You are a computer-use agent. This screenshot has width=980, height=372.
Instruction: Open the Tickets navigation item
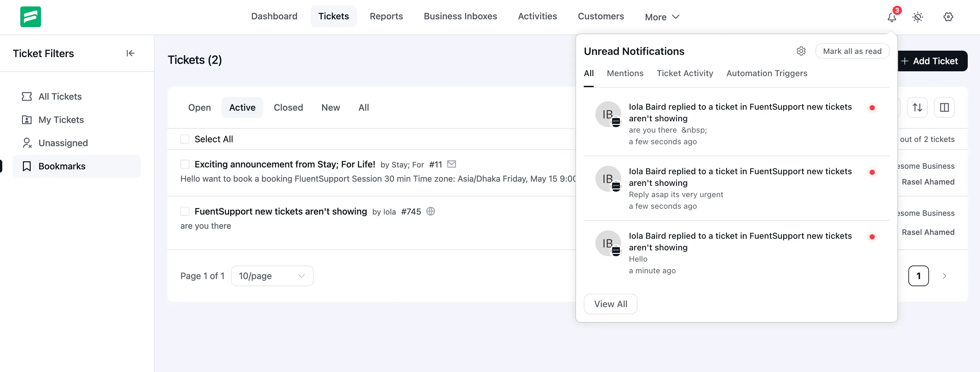click(333, 16)
